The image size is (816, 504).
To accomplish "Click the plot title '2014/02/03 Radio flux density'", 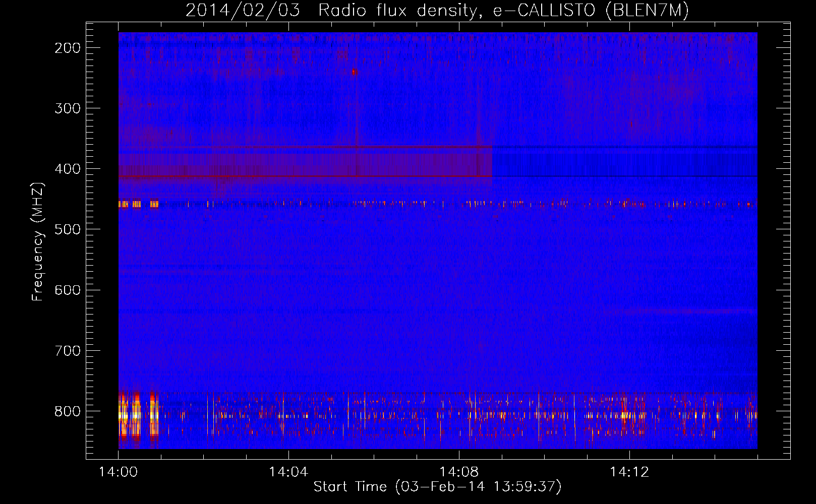I will (x=436, y=10).
